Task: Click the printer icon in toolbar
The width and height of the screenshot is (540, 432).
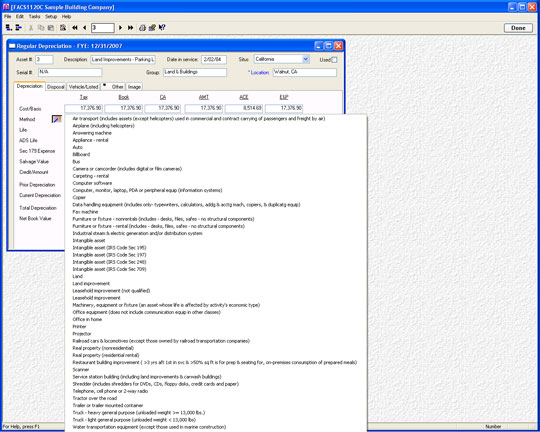Action: pos(142,28)
